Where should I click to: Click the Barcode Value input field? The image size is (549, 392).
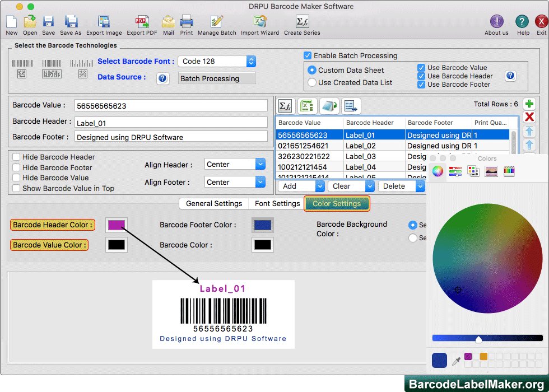[171, 106]
